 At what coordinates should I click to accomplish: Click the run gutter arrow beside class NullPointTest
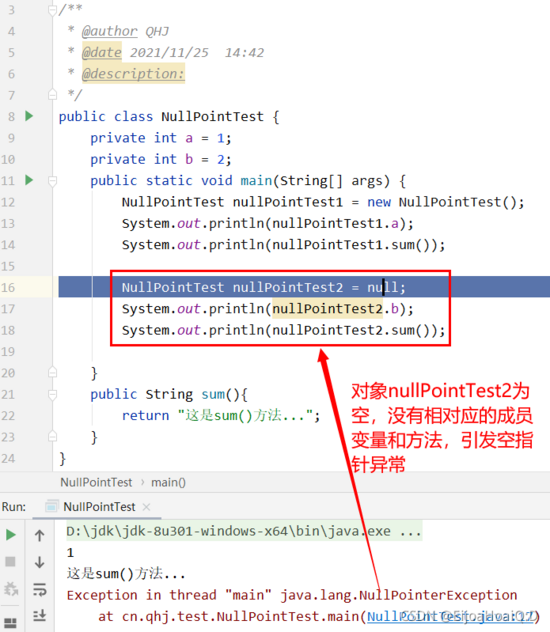29,116
